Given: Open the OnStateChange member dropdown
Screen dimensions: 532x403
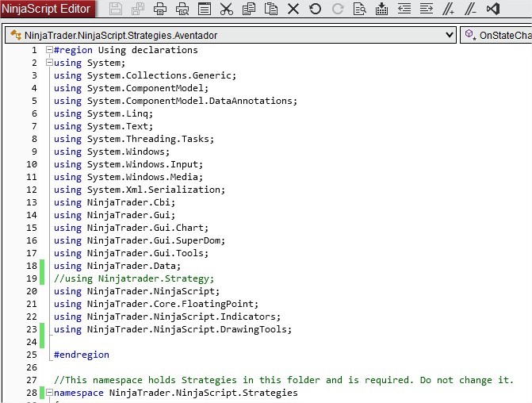Looking at the screenshot, I should 496,35.
